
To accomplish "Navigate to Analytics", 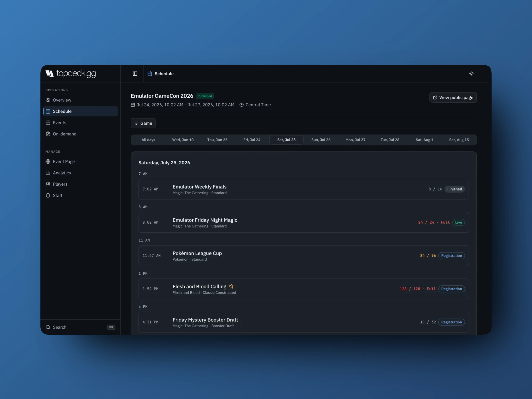I will click(x=80, y=173).
